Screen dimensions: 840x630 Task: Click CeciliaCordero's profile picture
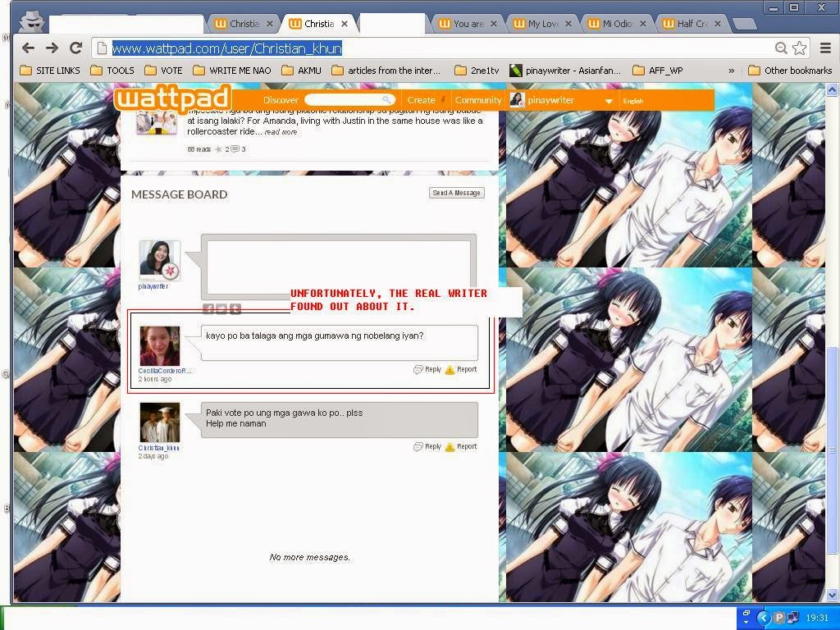(x=160, y=346)
